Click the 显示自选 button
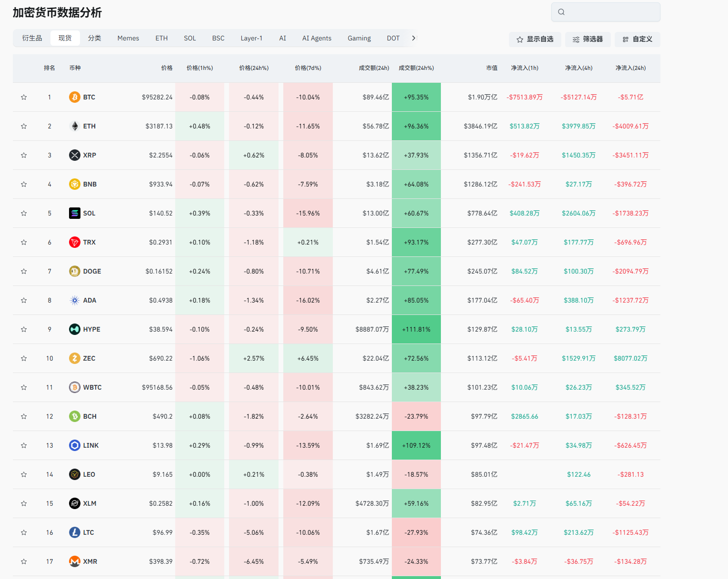The height and width of the screenshot is (579, 728). pos(535,39)
